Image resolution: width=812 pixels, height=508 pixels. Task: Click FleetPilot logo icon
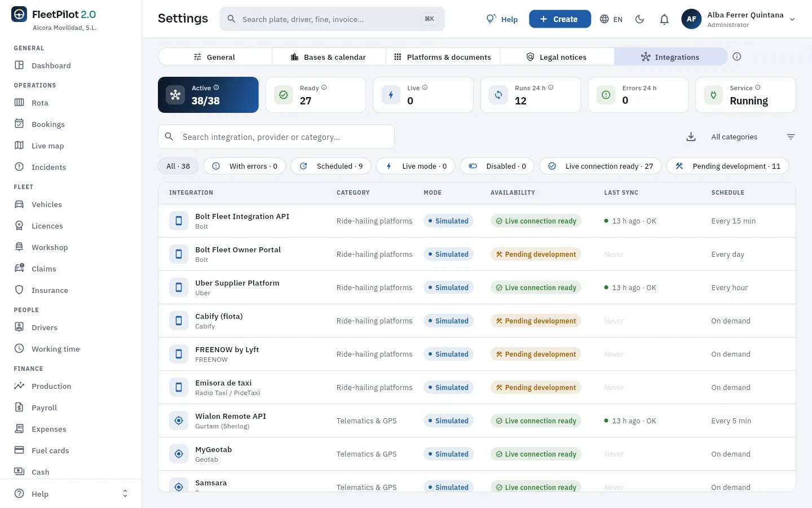click(19, 15)
